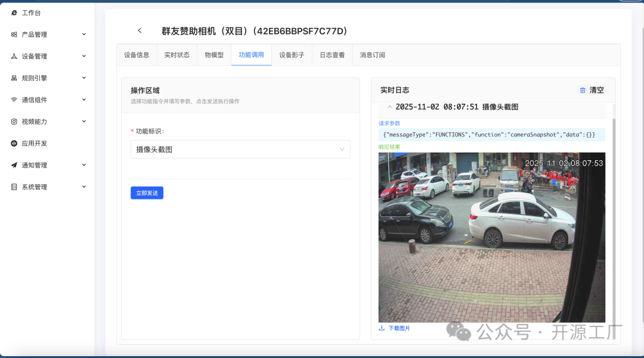The width and height of the screenshot is (644, 358).
Task: Click the trash icon next to 清空
Action: click(583, 90)
